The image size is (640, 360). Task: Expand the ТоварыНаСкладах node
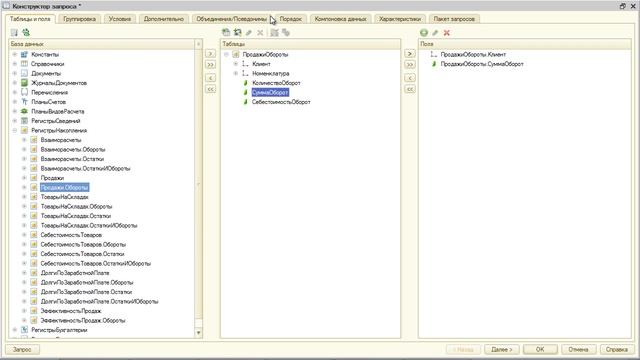coord(24,197)
